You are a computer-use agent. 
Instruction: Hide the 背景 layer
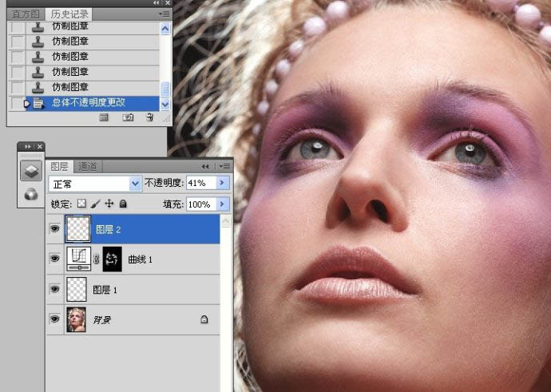pyautogui.click(x=54, y=319)
